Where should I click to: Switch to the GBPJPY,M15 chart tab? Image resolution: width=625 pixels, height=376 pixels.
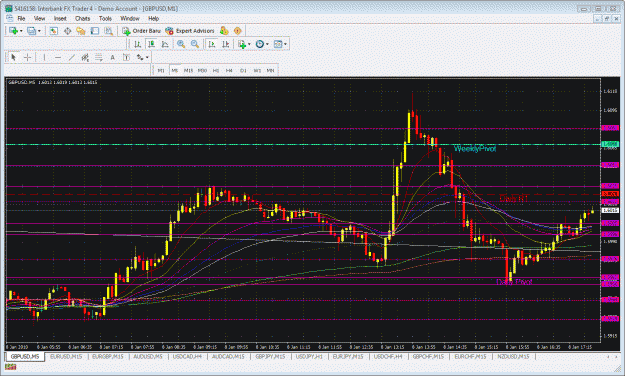click(x=270, y=356)
